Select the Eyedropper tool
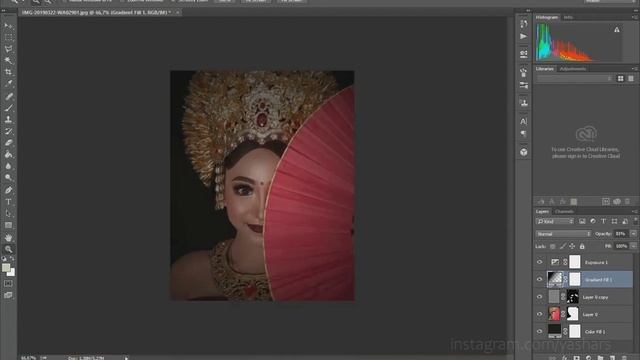The image size is (640, 360). 8,84
